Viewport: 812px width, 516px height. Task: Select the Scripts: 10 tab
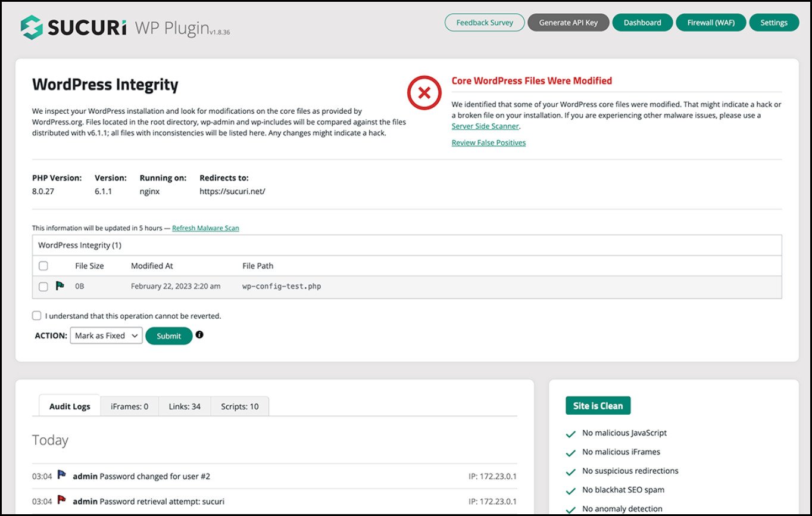click(239, 406)
